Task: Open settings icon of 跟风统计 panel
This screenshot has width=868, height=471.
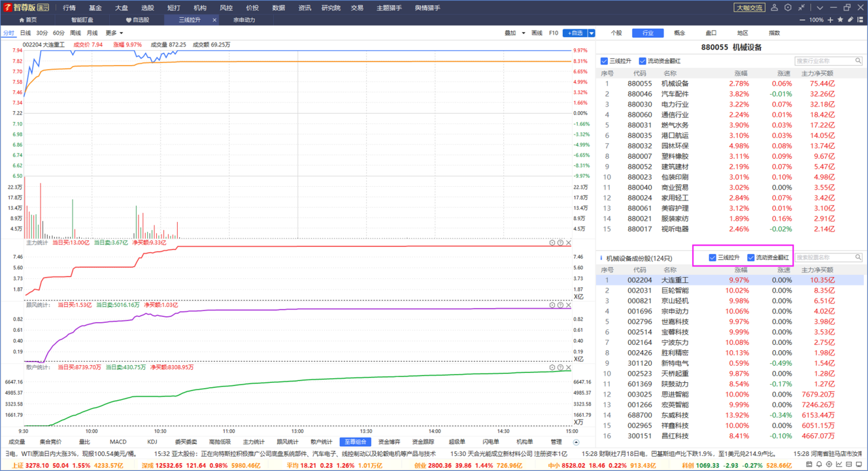Action: 552,305
